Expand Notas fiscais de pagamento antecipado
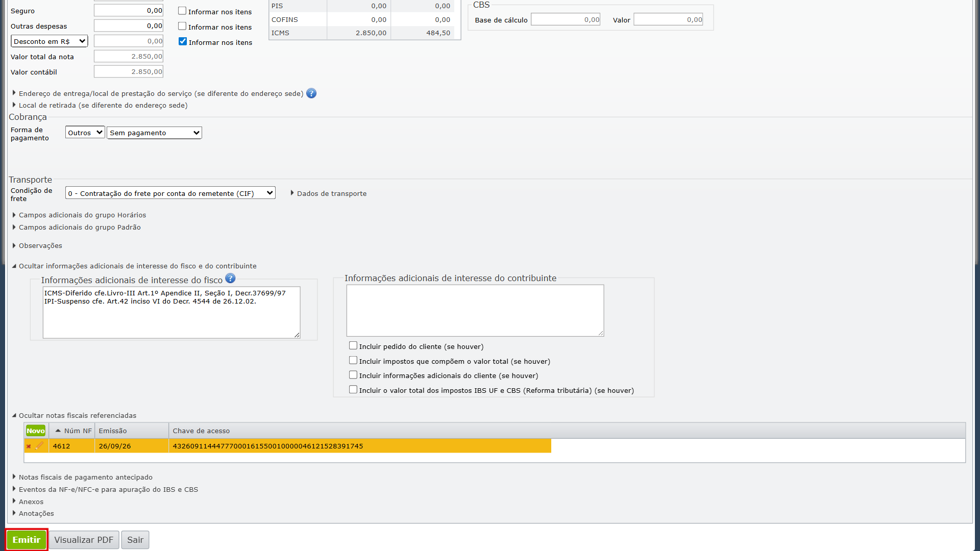 point(82,477)
